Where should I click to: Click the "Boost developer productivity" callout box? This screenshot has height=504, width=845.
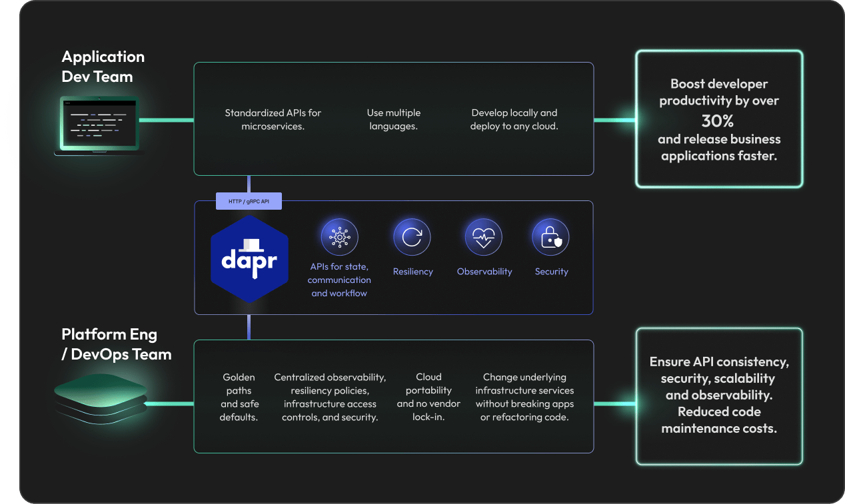[x=719, y=119]
